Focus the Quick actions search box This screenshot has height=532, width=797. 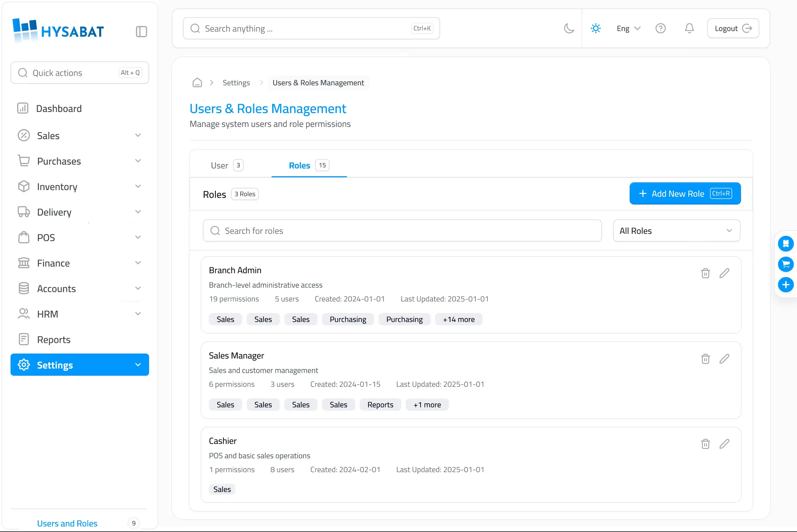point(80,73)
